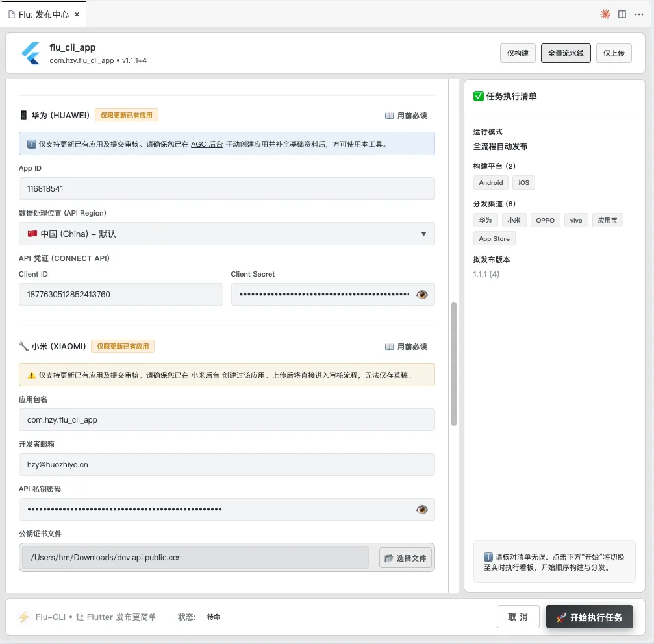Click the OPPO channel tag

pyautogui.click(x=545, y=220)
